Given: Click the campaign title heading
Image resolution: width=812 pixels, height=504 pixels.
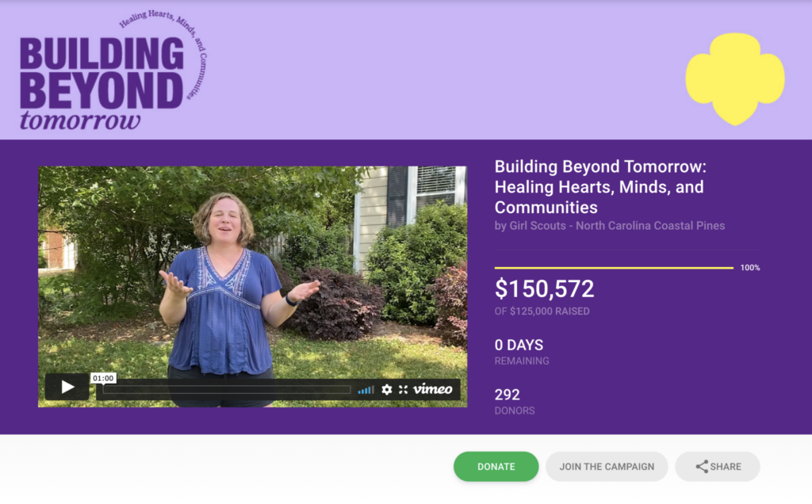Looking at the screenshot, I should click(x=600, y=187).
